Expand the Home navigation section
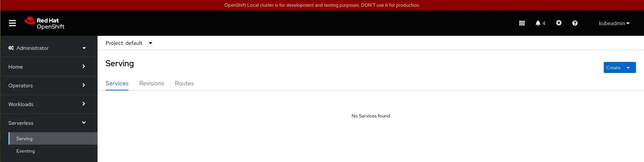 (x=49, y=67)
